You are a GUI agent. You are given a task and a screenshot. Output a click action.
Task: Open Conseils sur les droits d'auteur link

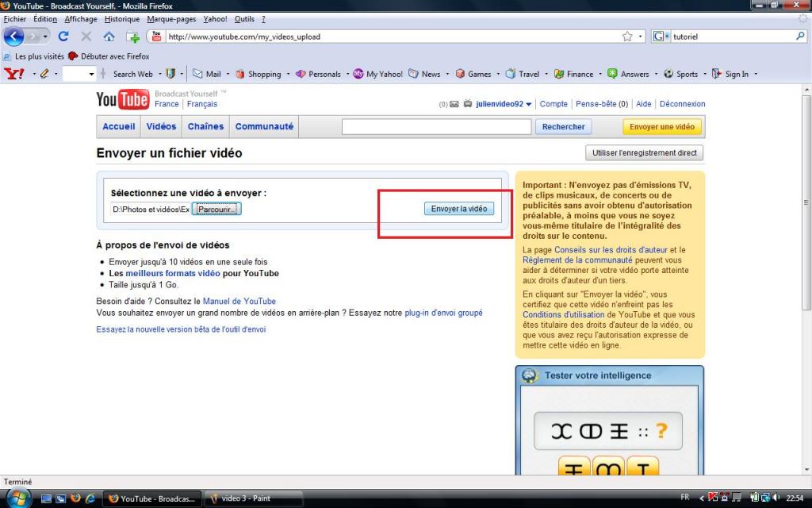611,250
